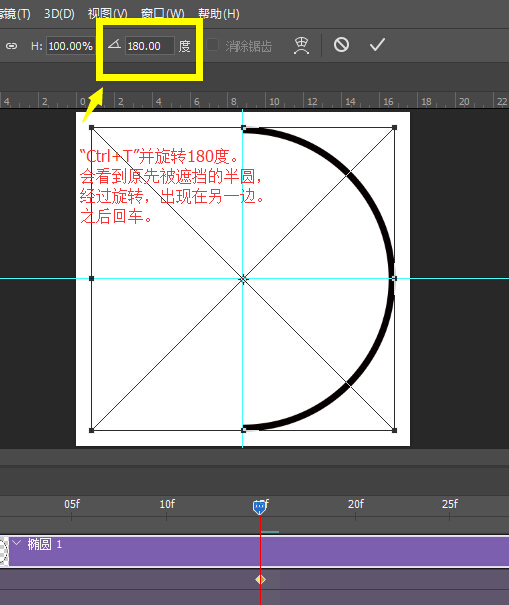This screenshot has width=509, height=605.
Task: Click the transform center reference point
Action: pos(243,279)
